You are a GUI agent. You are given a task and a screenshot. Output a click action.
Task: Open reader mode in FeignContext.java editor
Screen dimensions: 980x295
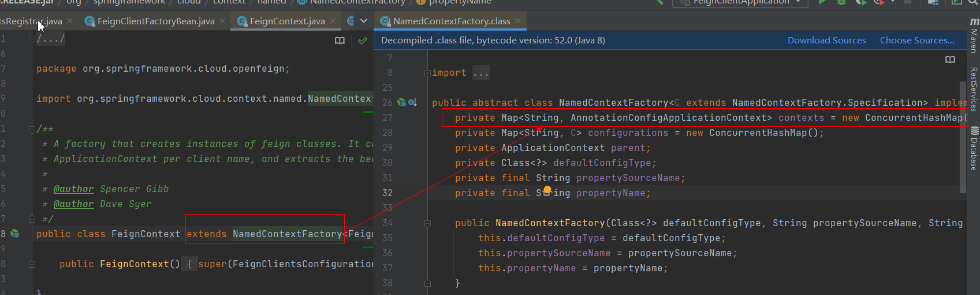click(x=340, y=40)
